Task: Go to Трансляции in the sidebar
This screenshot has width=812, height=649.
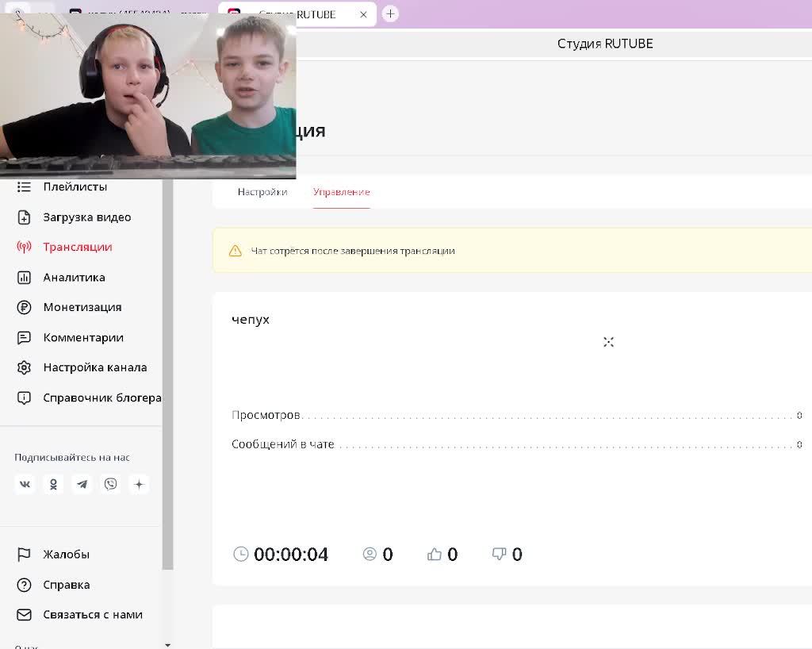Action: [78, 247]
